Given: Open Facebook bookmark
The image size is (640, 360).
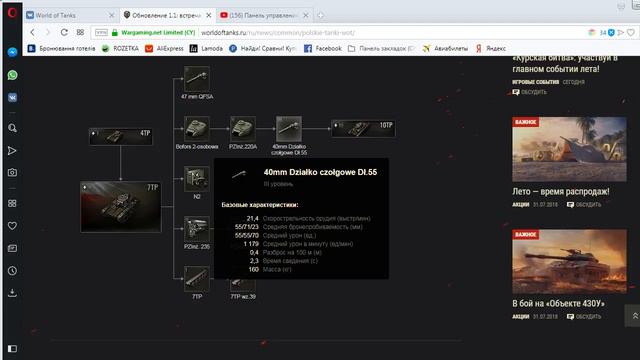Looking at the screenshot, I should [x=323, y=49].
